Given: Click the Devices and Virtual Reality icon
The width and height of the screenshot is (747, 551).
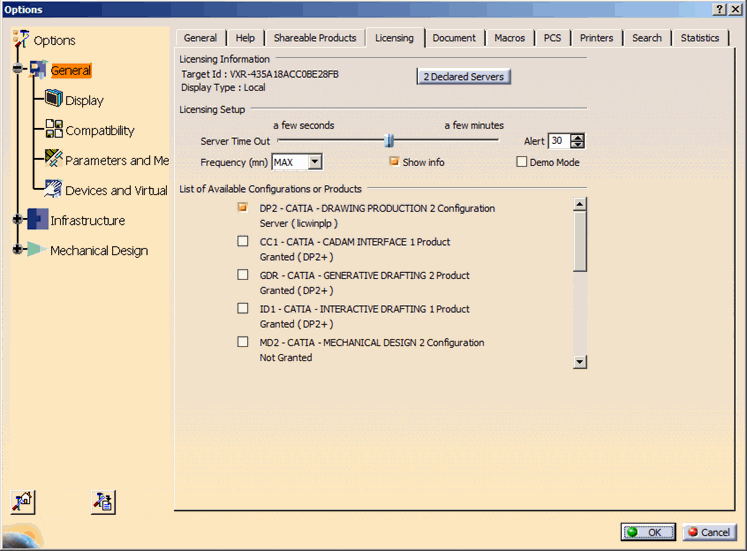Looking at the screenshot, I should (x=53, y=190).
